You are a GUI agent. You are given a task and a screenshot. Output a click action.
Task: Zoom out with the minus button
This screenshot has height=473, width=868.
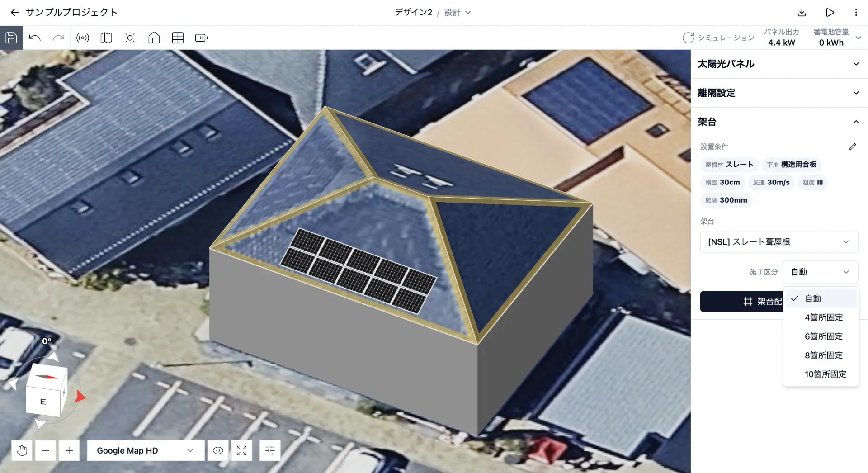45,450
